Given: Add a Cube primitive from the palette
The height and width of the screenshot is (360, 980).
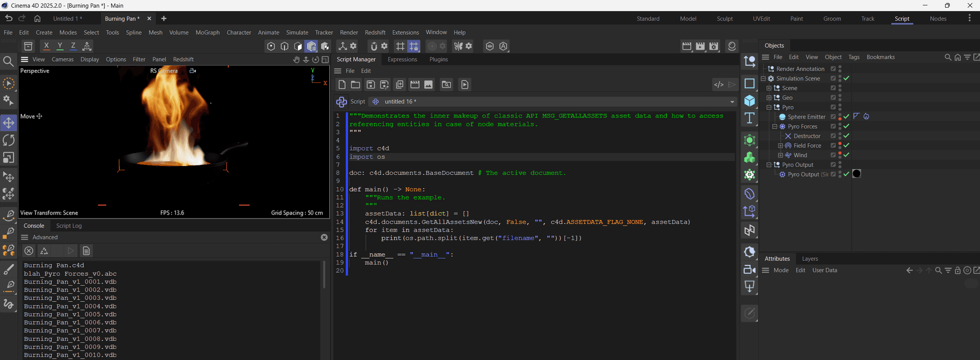Looking at the screenshot, I should 749,100.
